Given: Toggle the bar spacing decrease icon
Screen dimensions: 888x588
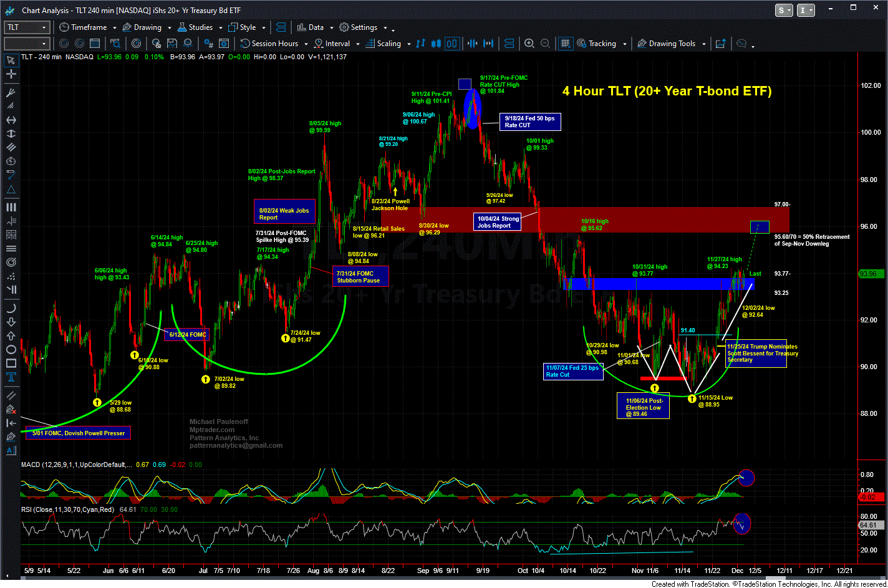Looking at the screenshot, I should [x=472, y=44].
